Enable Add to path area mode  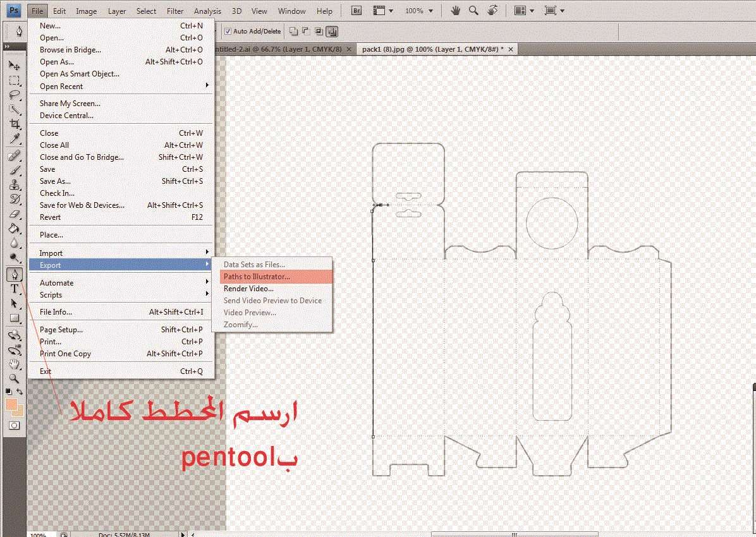click(293, 32)
